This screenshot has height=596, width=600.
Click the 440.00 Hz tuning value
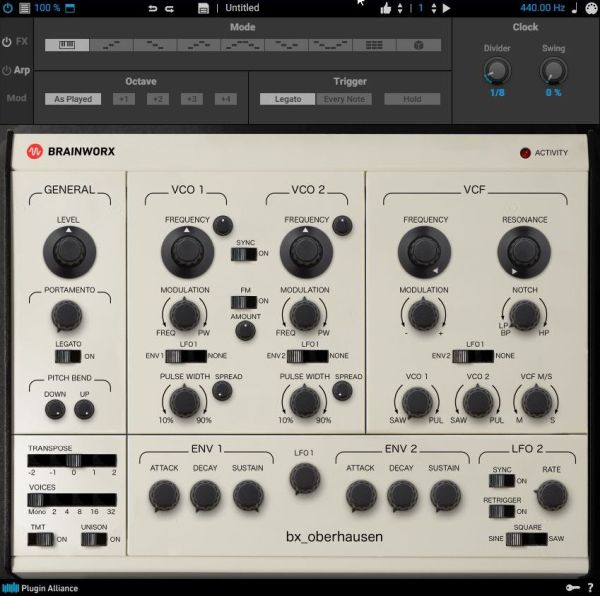542,8
